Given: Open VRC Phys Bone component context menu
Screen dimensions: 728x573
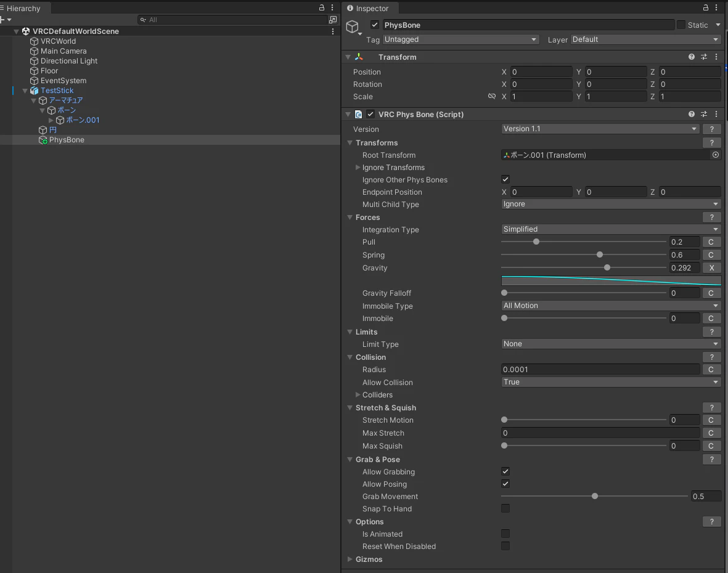Looking at the screenshot, I should (x=716, y=114).
